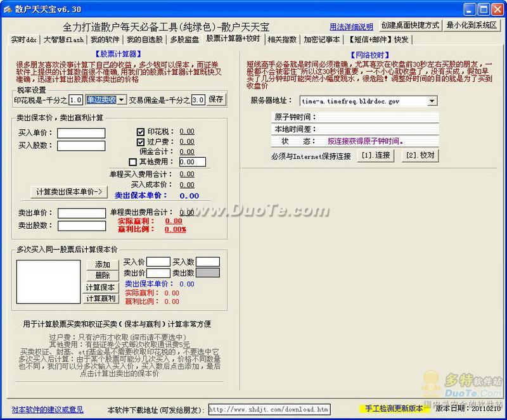Screen dimensions: 507x420
Task: Click the 卖出价 field in multi-buy section
Action: point(158,273)
